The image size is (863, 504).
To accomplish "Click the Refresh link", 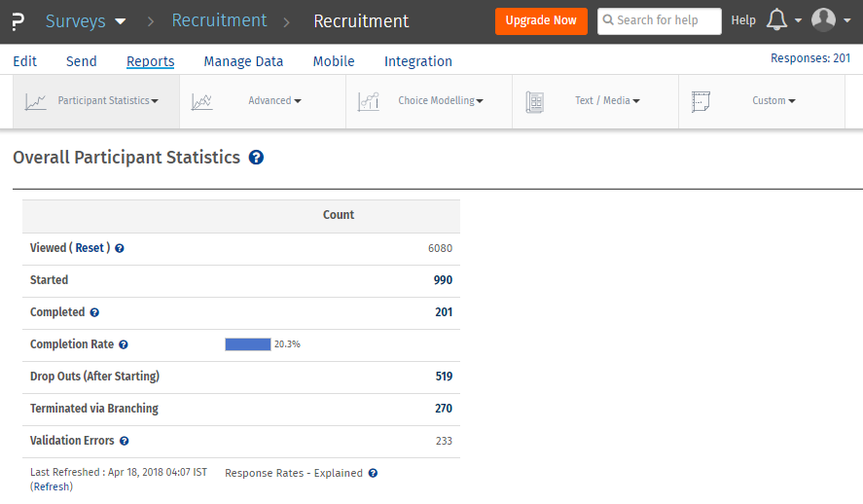I will pos(52,486).
